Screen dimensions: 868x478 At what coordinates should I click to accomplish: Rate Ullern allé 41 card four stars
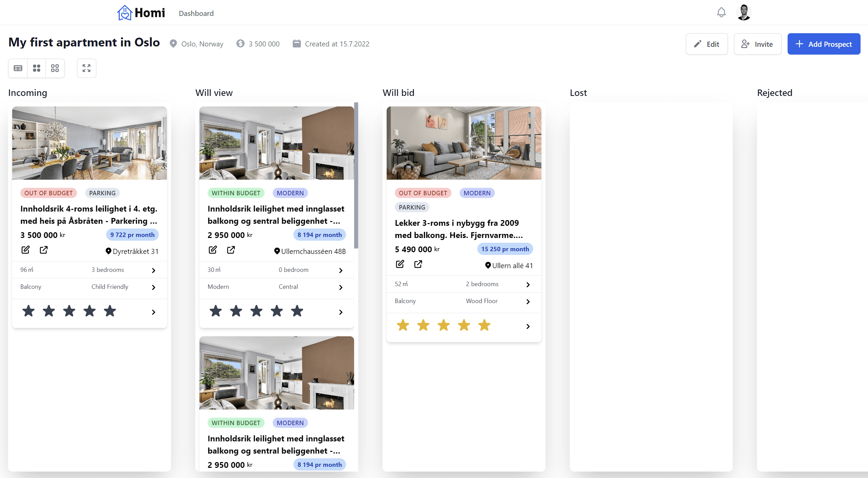464,325
